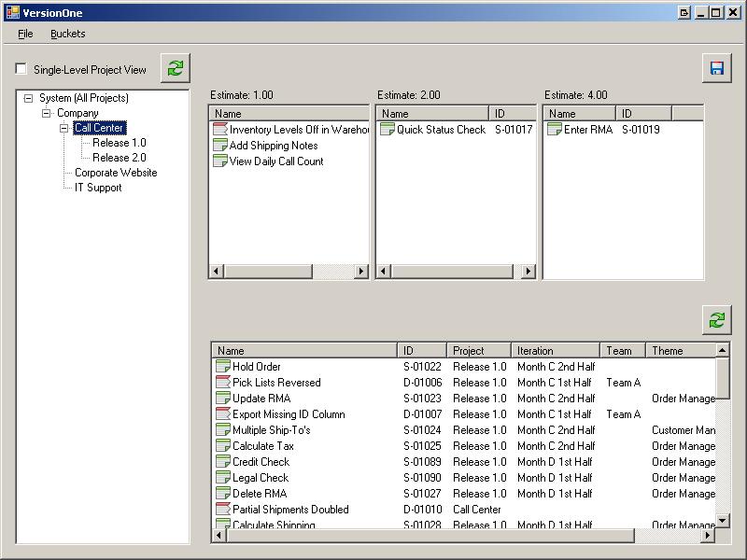Collapse the System (All Projects) node
The width and height of the screenshot is (747, 560).
29,98
